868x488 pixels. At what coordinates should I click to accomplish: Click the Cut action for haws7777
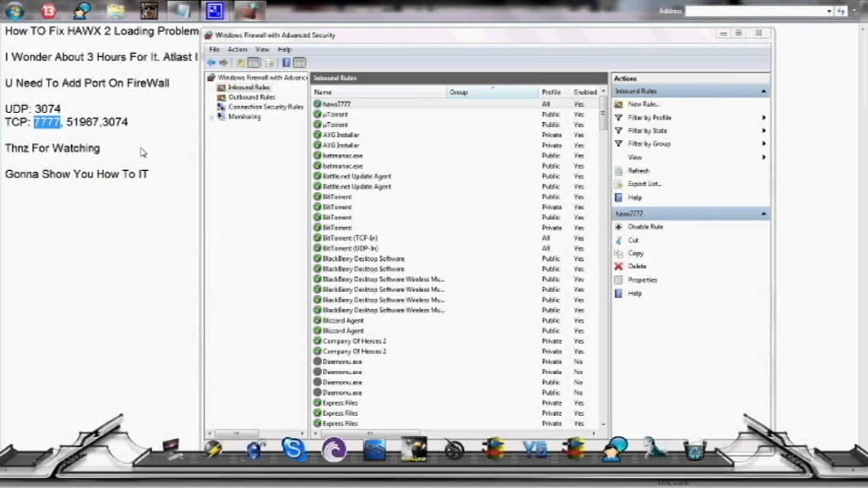633,241
